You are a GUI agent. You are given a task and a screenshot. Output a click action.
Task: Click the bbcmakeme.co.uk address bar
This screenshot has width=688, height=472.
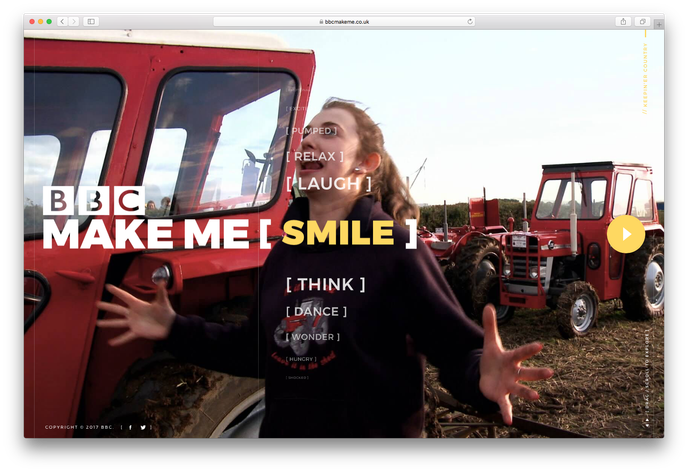[x=344, y=21]
